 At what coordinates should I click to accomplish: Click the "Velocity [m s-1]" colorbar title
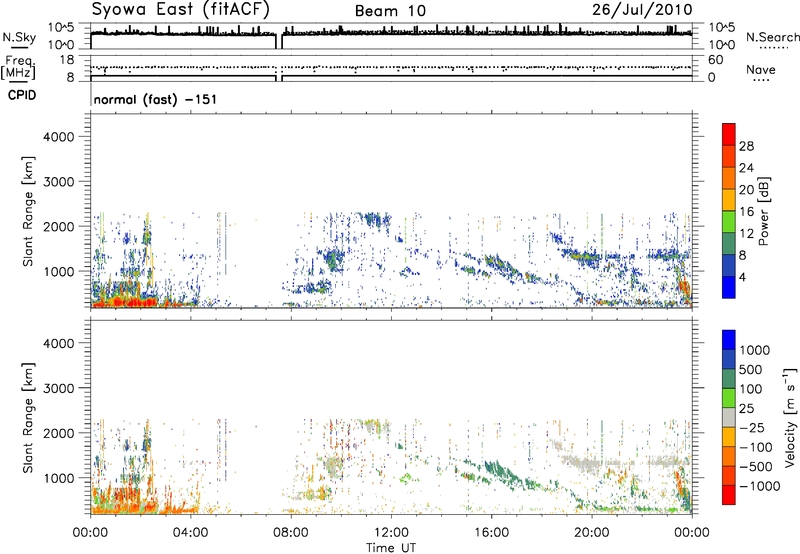pyautogui.click(x=790, y=418)
